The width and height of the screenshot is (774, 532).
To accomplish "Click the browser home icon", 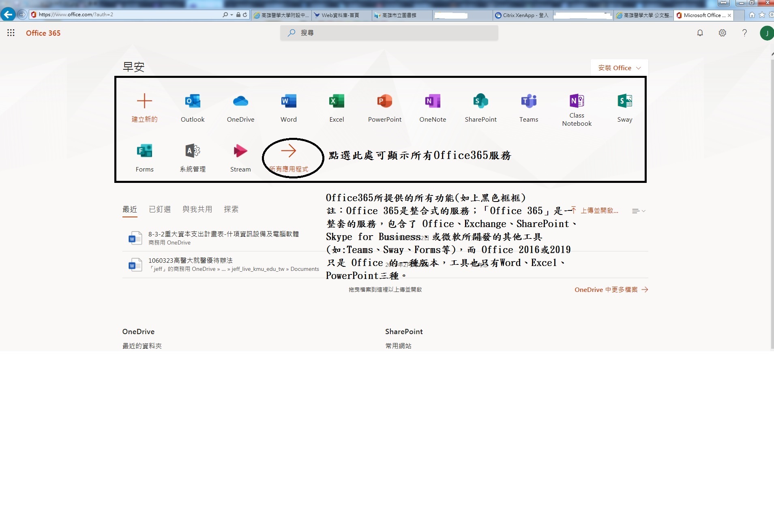I will tap(752, 15).
